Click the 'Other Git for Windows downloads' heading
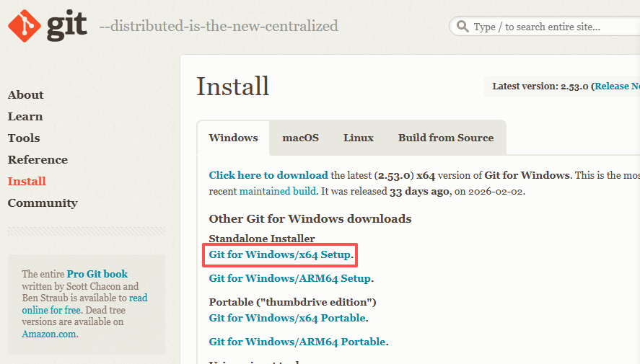640x364 pixels. 310,219
